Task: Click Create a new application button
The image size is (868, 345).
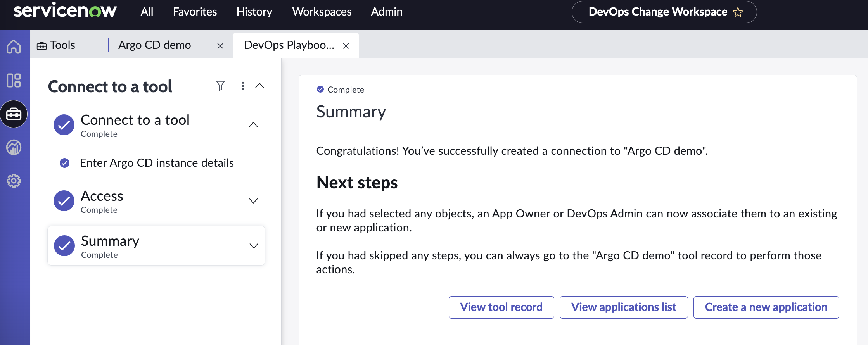Action: pos(766,307)
